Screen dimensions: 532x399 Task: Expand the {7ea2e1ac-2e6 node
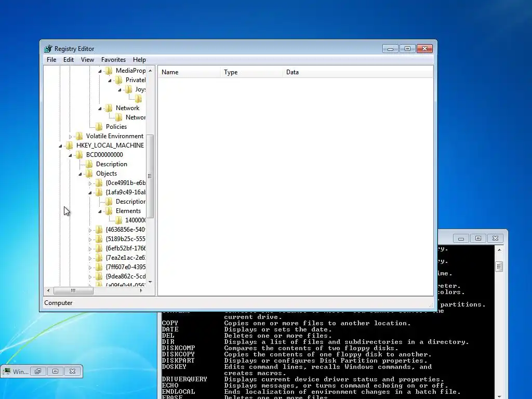click(90, 258)
